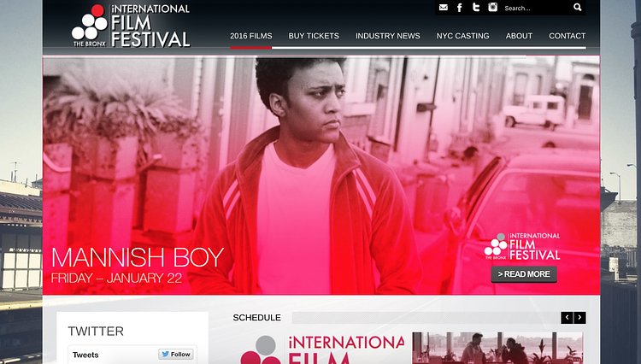Go to previous schedule item arrow
The image size is (641, 364).
coord(567,317)
